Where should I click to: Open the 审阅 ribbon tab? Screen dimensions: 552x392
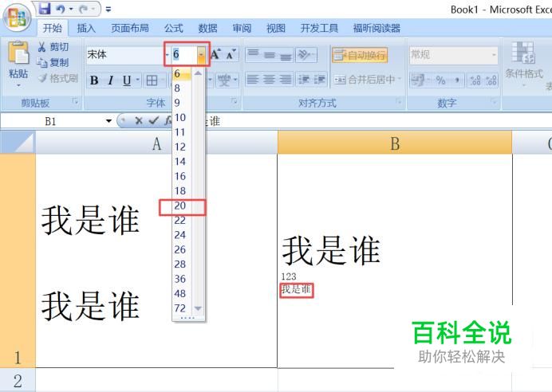(x=242, y=28)
